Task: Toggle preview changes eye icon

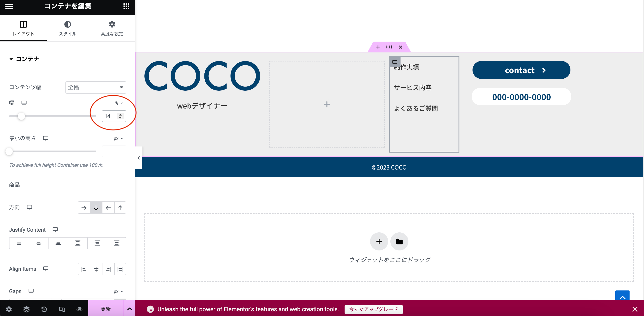Action: pos(79,309)
